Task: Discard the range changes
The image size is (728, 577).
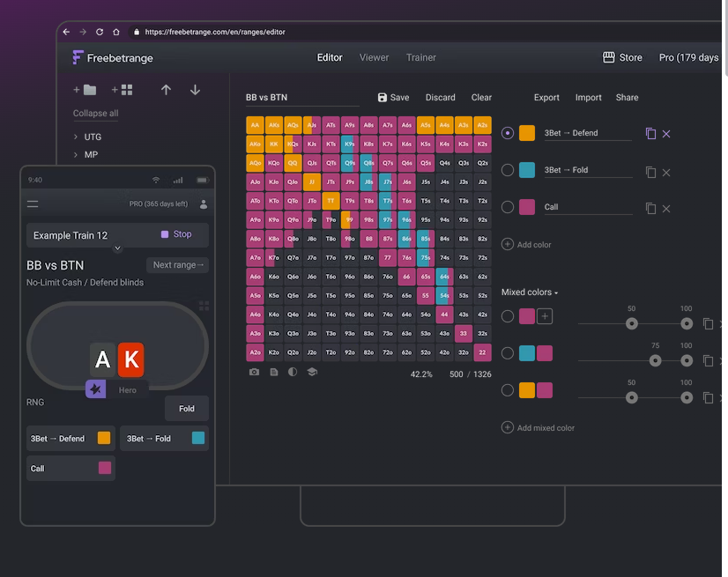Action: click(440, 98)
